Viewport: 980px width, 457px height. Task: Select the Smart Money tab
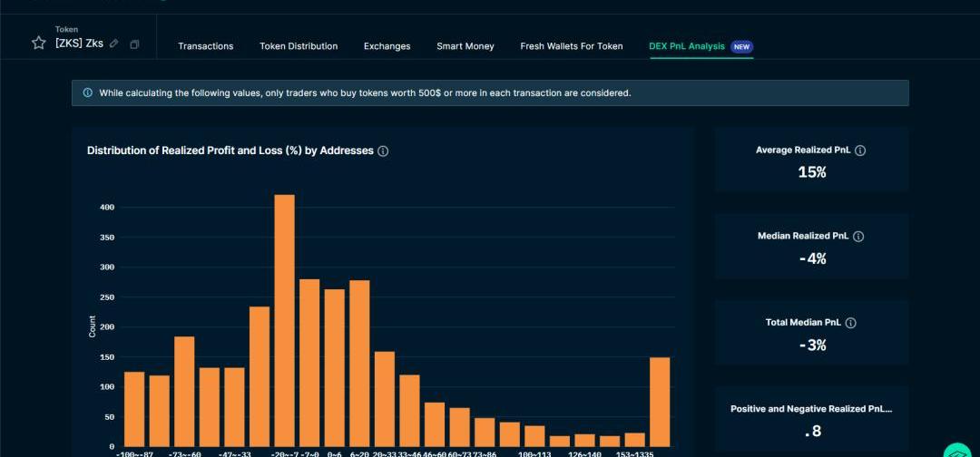pos(465,46)
